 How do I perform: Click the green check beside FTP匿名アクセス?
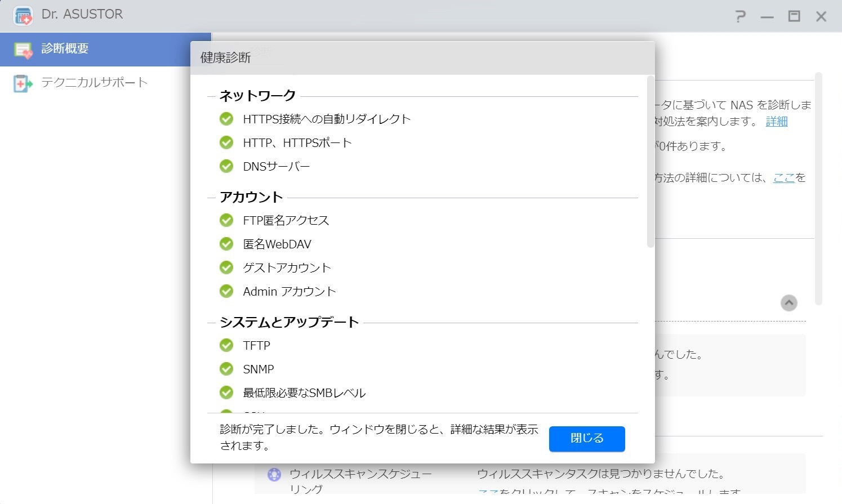pyautogui.click(x=226, y=220)
